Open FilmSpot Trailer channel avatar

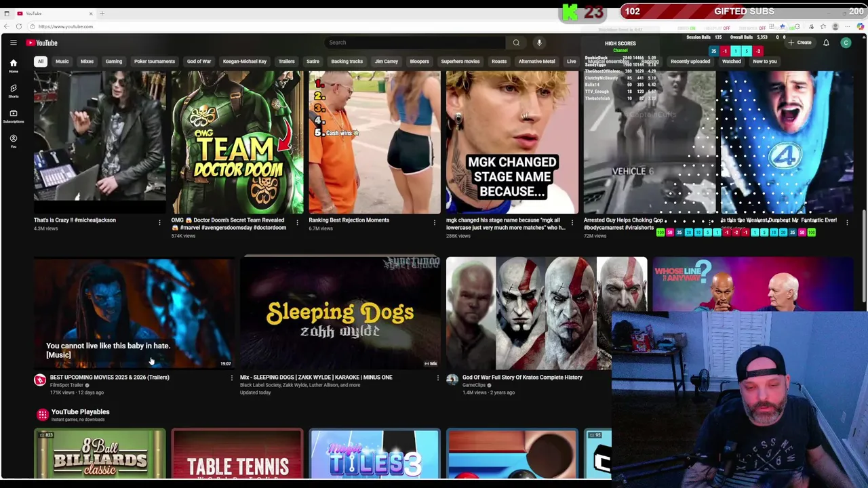click(x=40, y=380)
